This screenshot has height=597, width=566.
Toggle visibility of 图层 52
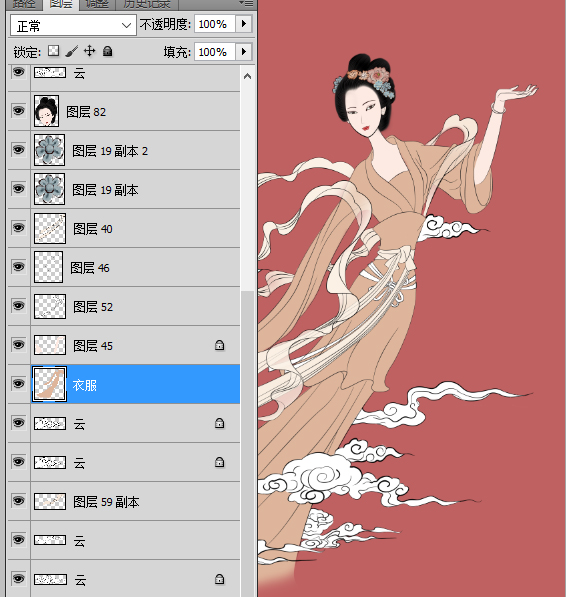18,306
